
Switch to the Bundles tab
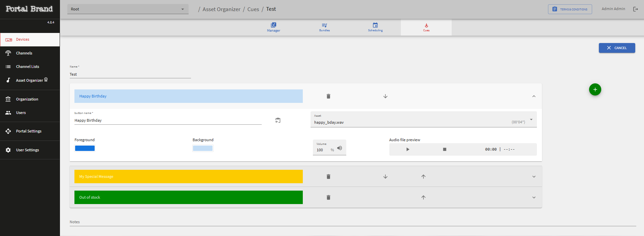pos(324,27)
